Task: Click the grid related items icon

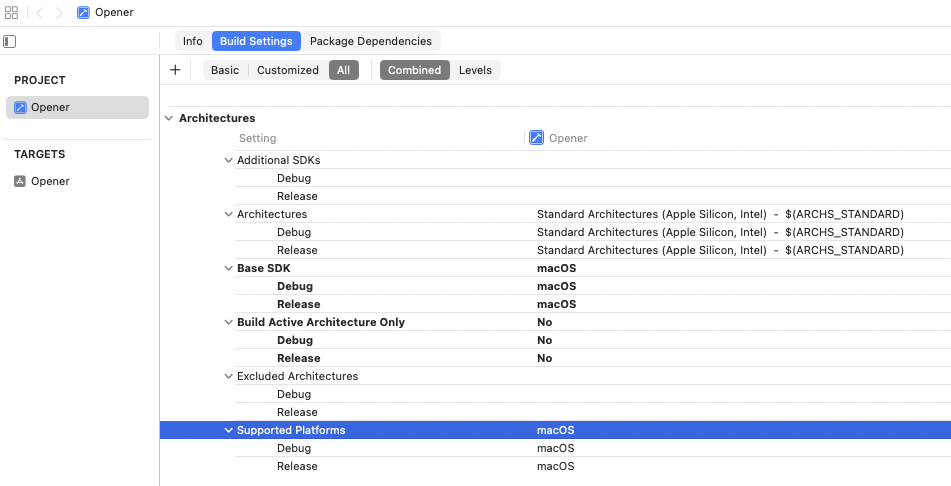Action: (x=12, y=13)
